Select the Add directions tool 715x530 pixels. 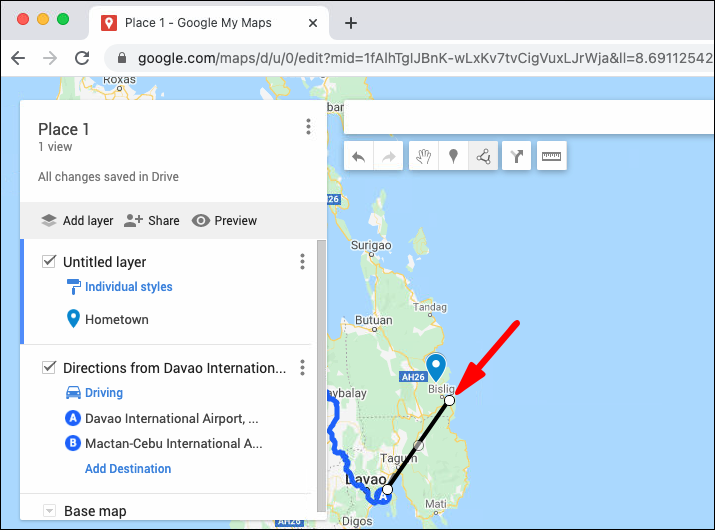click(516, 156)
